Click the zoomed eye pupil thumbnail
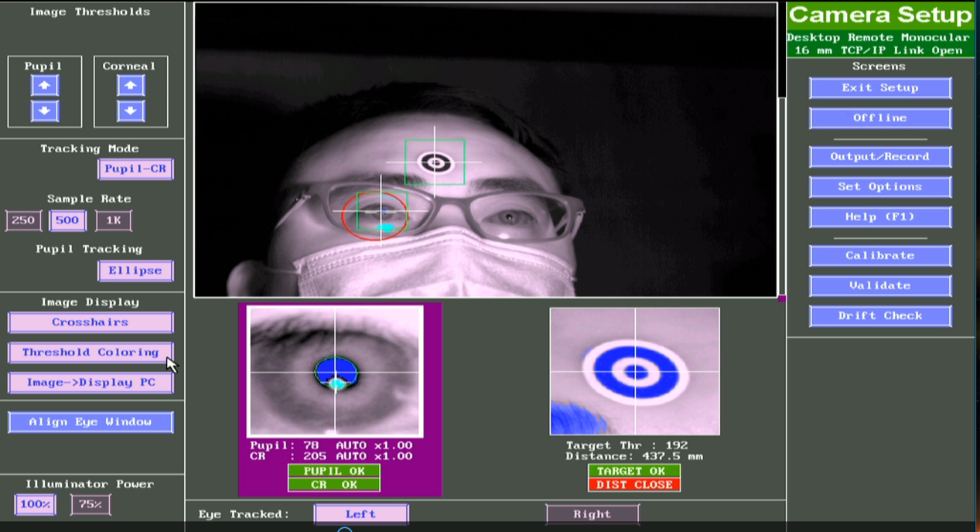980x532 pixels. click(335, 372)
